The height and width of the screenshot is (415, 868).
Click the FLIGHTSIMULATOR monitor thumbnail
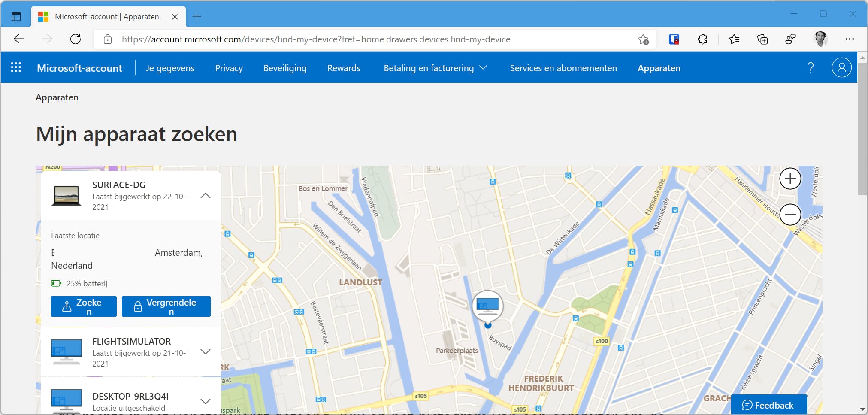point(67,351)
